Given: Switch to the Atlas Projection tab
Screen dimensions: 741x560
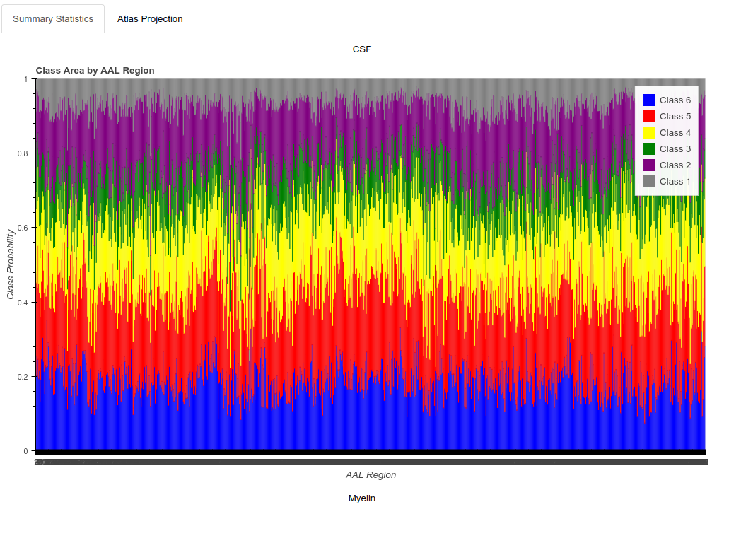Looking at the screenshot, I should 148,18.
